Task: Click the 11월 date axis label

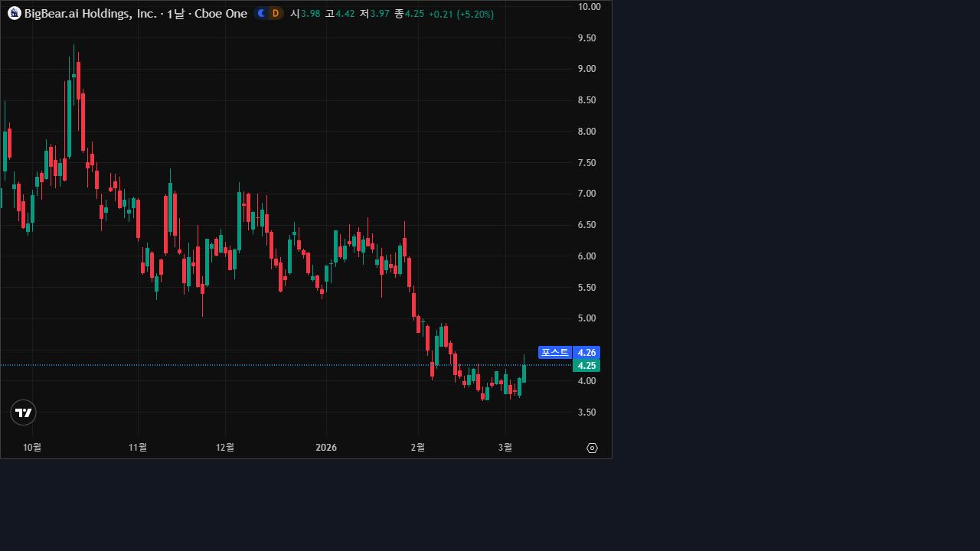Action: [138, 448]
